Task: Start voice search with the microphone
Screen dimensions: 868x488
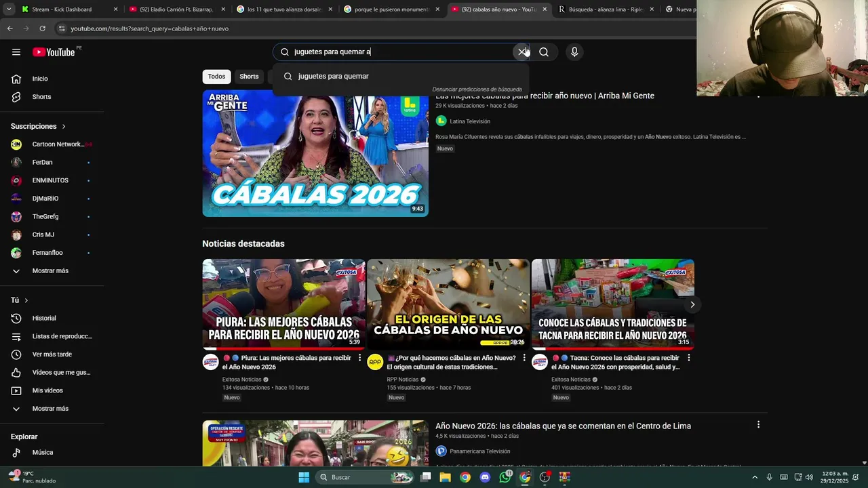Action: tap(574, 52)
